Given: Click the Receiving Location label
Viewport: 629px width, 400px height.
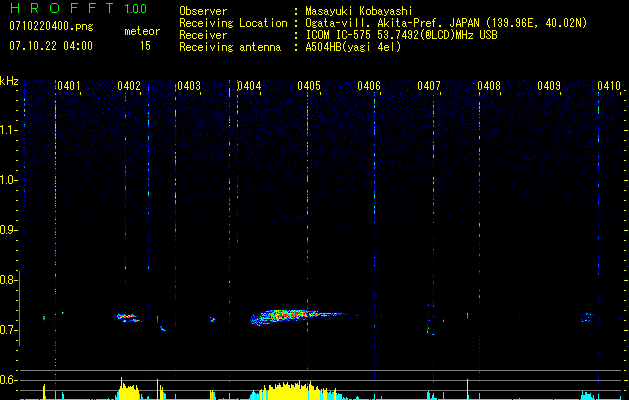Looking at the screenshot, I should click(233, 23).
